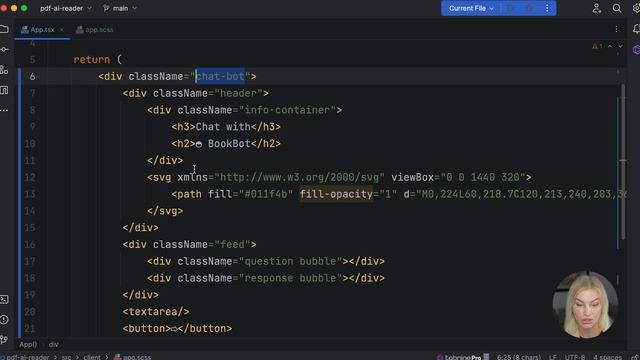The width and height of the screenshot is (640, 360).
Task: Click app.scss in the navigation bar
Action: (x=133, y=357)
